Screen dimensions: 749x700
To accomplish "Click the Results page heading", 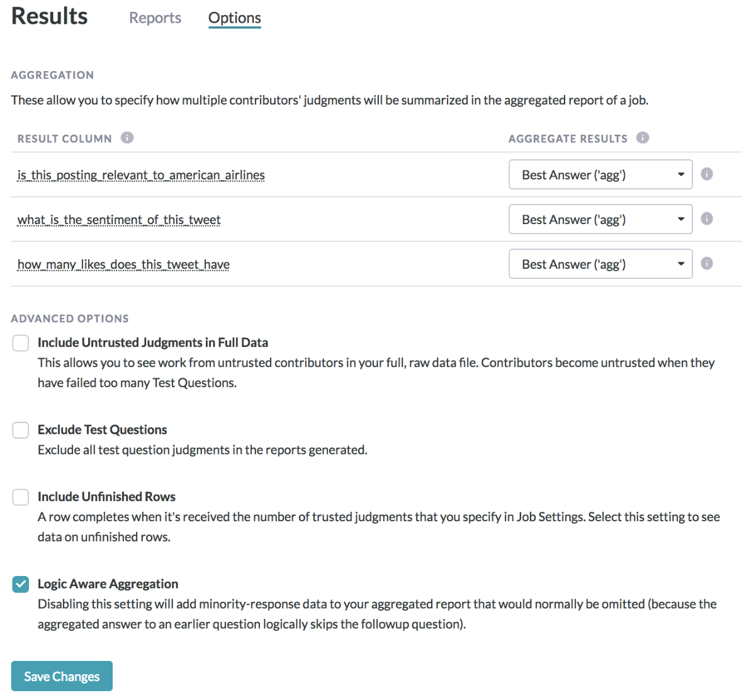I will (50, 16).
